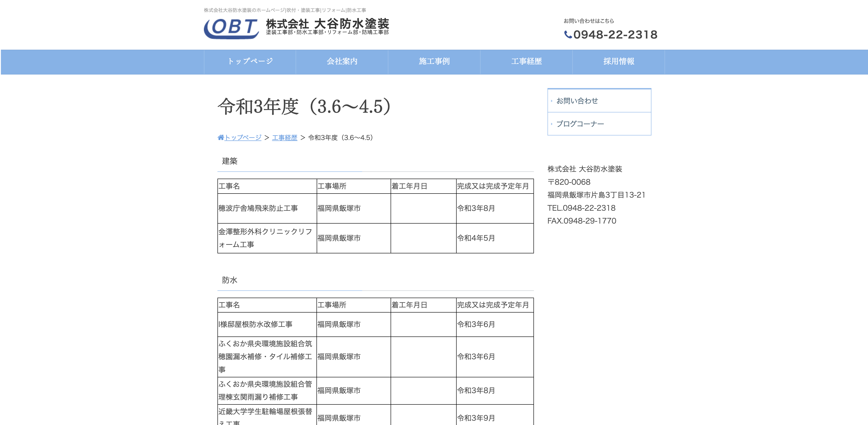The width and height of the screenshot is (868, 425).
Task: Click the arrow bullet beside ブログコーナー
Action: [552, 124]
